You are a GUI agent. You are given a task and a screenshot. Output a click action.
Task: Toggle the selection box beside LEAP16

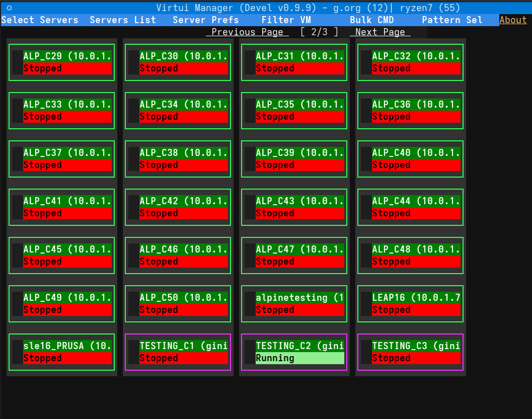click(366, 304)
